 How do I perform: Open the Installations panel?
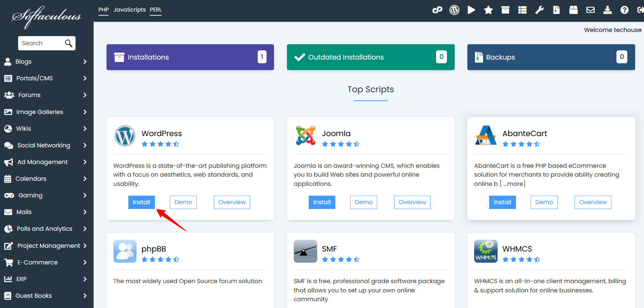(x=190, y=57)
